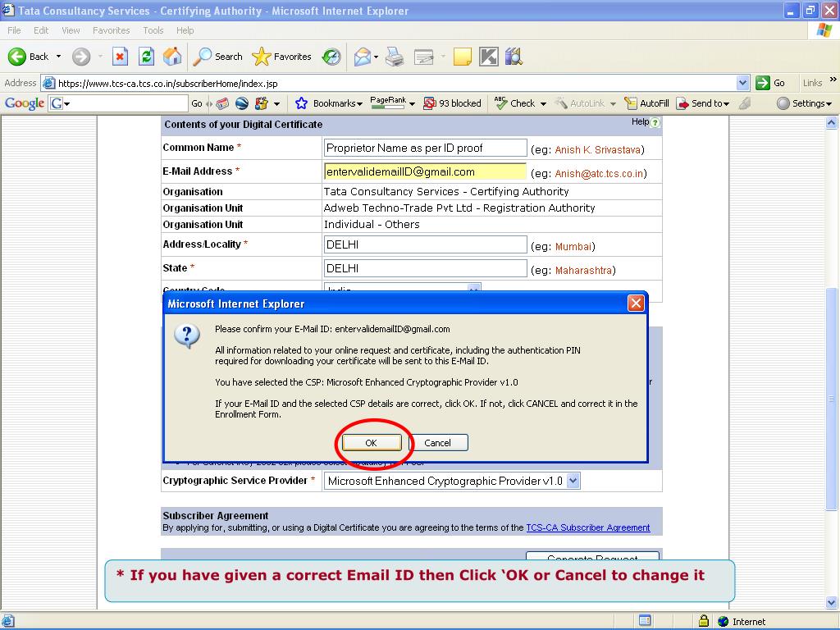
Task: Click Cancel in the confirmation dialog
Action: (438, 443)
